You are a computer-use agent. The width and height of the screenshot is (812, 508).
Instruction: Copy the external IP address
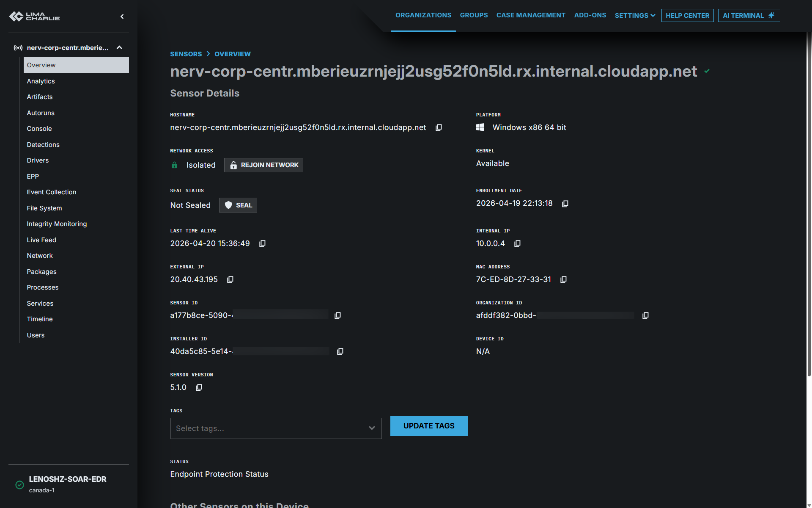[230, 279]
